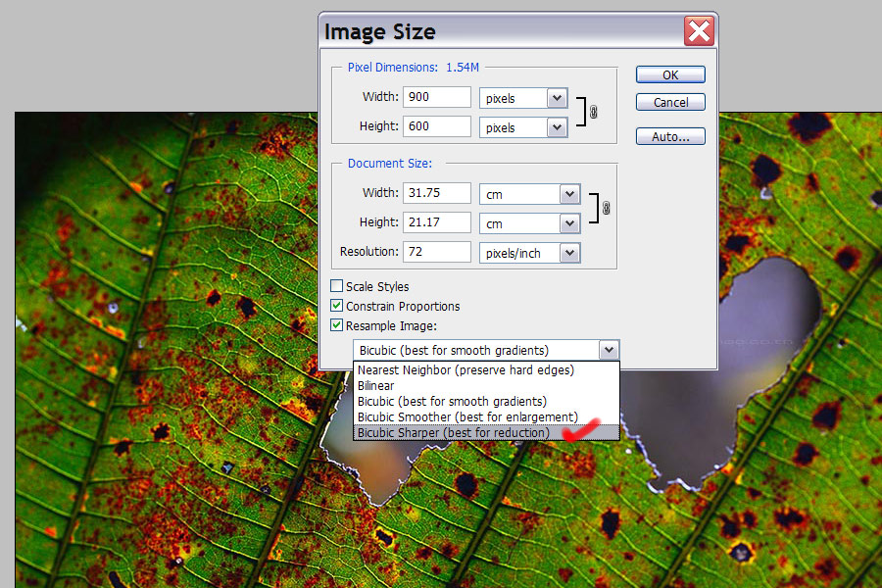882x588 pixels.
Task: Open the pixel height units dropdown
Action: [557, 127]
